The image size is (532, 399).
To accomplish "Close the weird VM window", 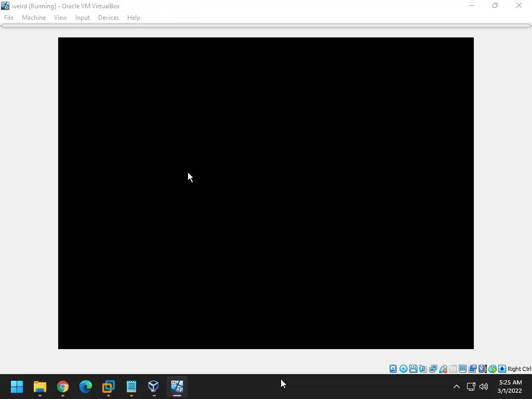I will [519, 5].
